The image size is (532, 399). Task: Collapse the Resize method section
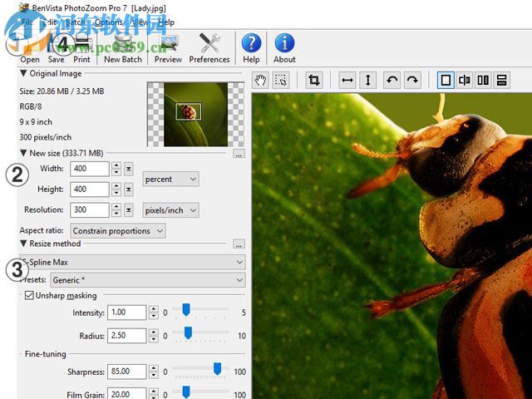point(23,244)
